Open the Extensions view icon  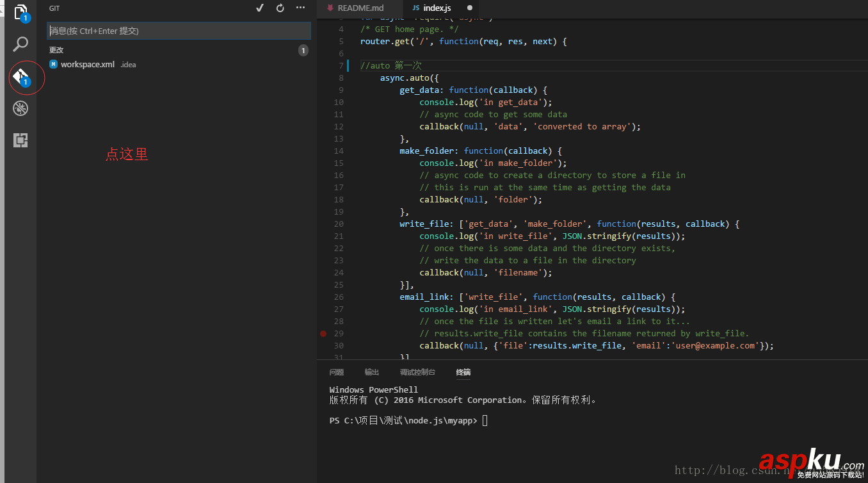pos(20,140)
